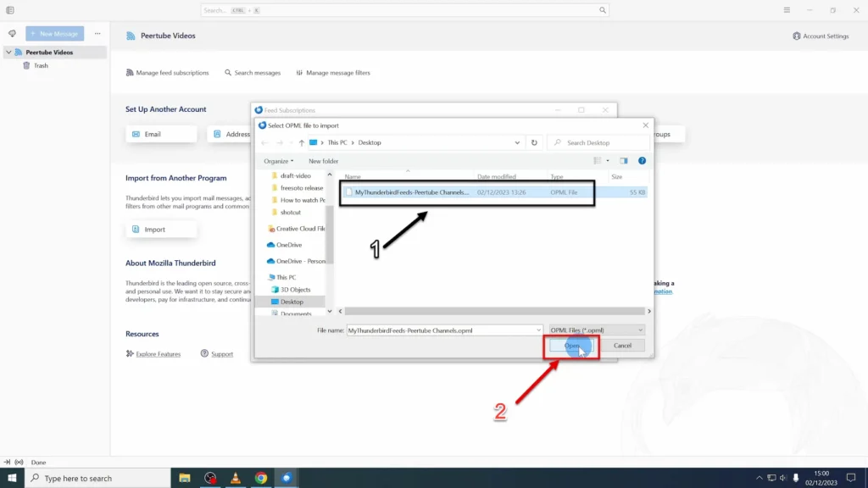Click the horizontal scrollbar right arrow
Viewport: 868px width, 488px height.
coord(649,312)
